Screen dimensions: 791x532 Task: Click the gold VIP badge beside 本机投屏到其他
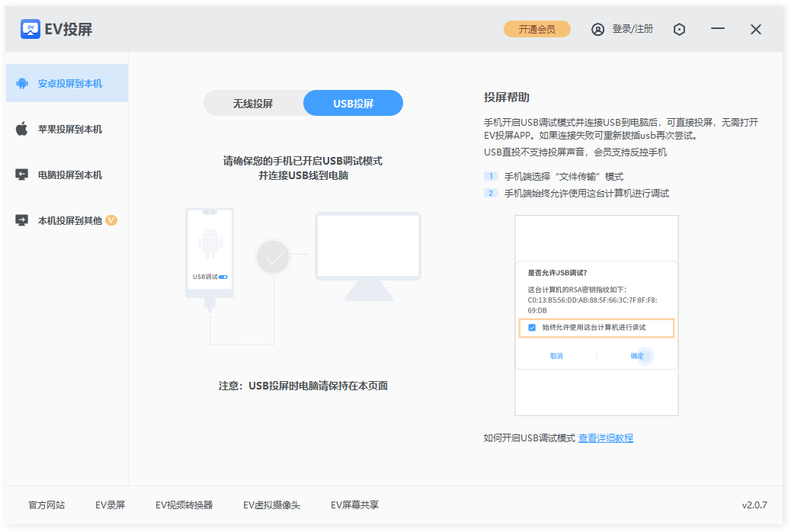[111, 220]
